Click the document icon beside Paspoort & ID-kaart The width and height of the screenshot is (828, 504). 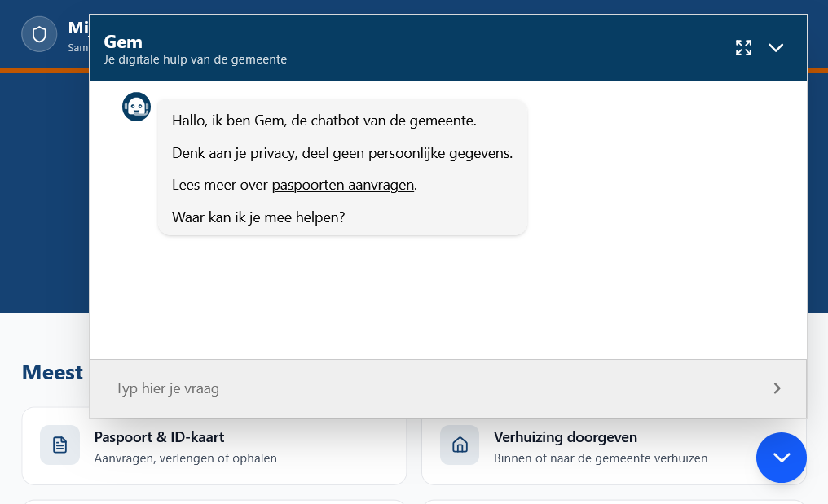click(x=59, y=445)
